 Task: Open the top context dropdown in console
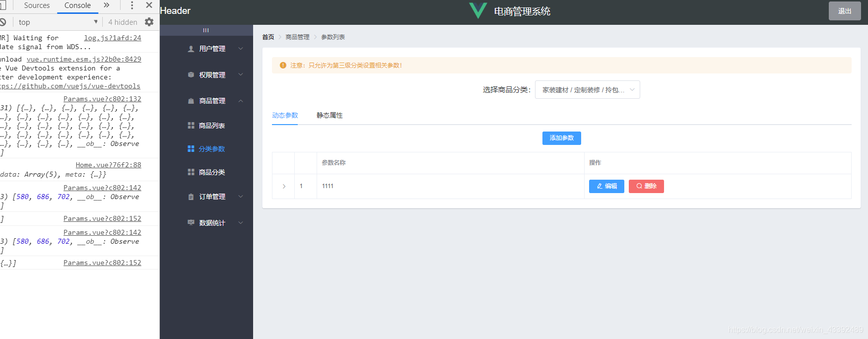click(58, 22)
